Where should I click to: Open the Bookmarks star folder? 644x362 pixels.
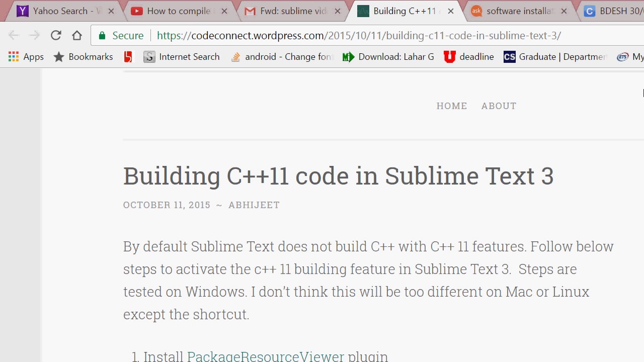(84, 57)
